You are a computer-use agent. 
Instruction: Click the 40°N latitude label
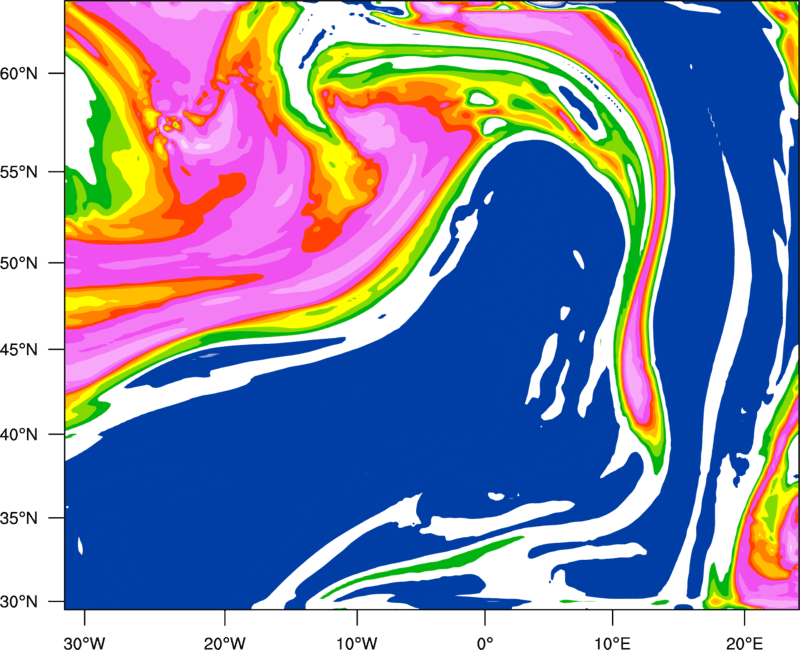pyautogui.click(x=19, y=435)
